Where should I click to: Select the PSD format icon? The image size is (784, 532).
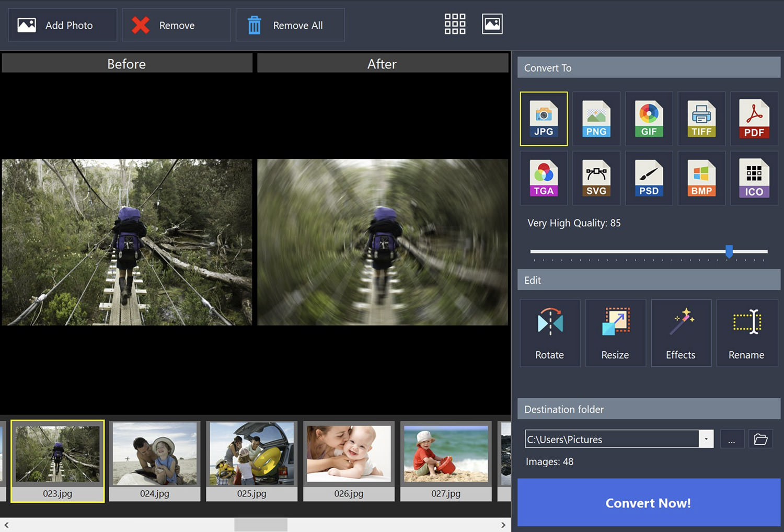click(x=649, y=178)
